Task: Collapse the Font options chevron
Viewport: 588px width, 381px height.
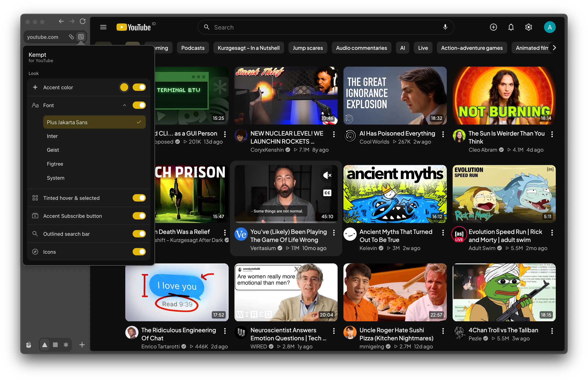Action: (125, 105)
